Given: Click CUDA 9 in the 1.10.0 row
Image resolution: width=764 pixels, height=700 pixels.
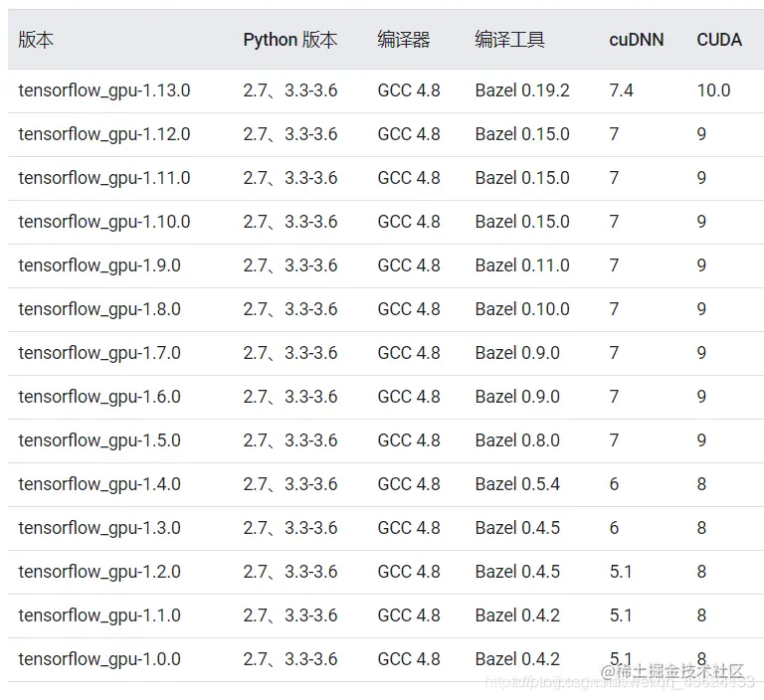Looking at the screenshot, I should click(x=701, y=222).
